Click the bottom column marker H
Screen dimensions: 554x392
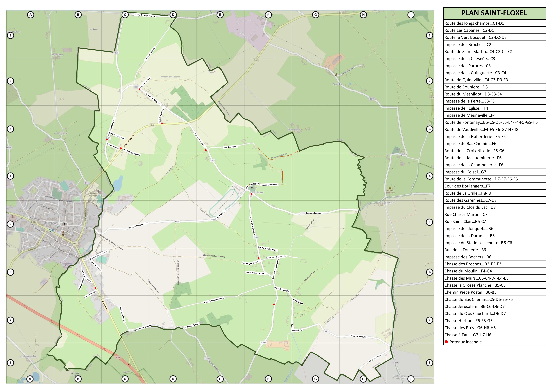pos(363,379)
